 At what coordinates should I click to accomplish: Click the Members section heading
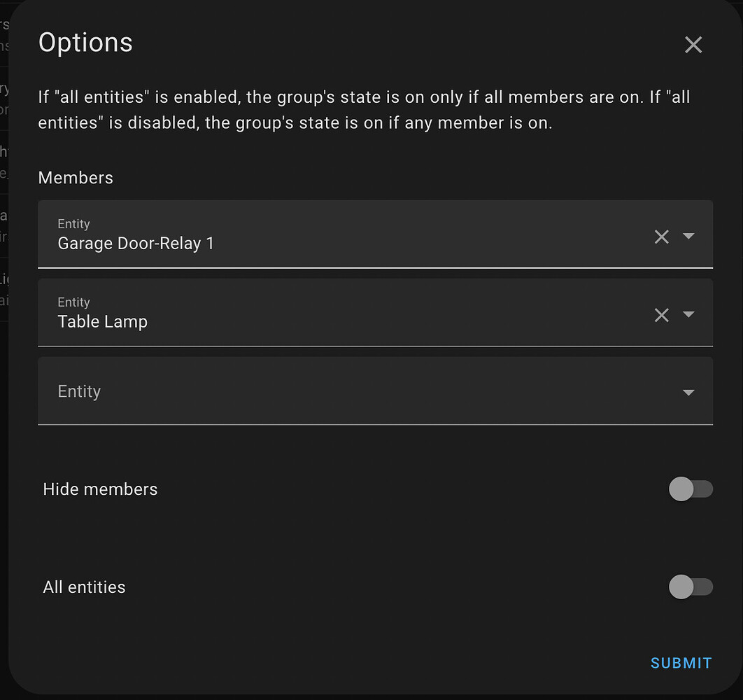point(76,178)
